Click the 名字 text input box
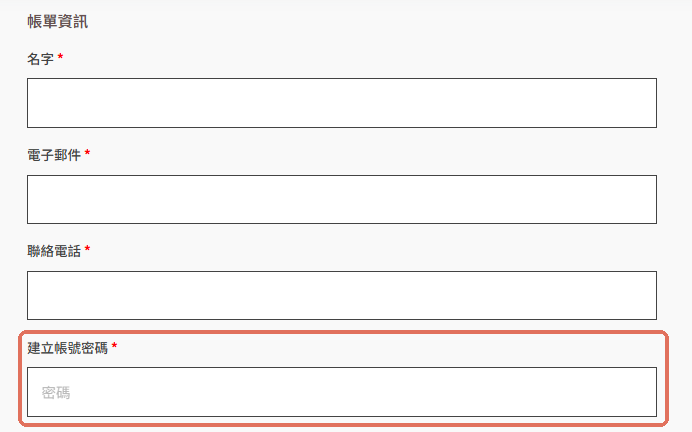The image size is (692, 432). [x=342, y=103]
